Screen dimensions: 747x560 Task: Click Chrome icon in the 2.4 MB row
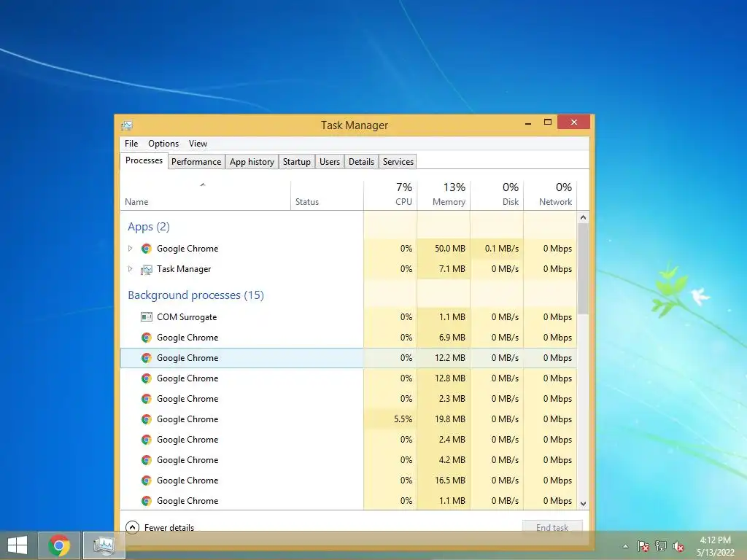point(146,440)
